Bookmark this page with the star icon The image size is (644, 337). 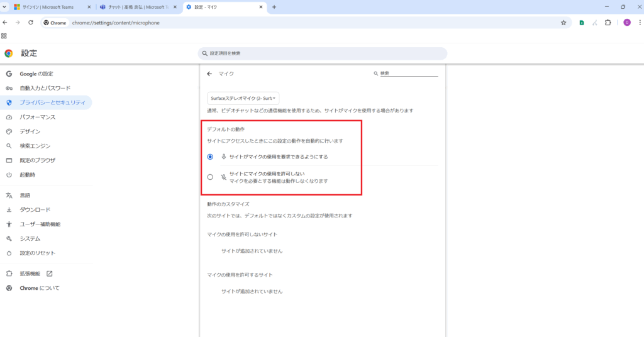[563, 23]
